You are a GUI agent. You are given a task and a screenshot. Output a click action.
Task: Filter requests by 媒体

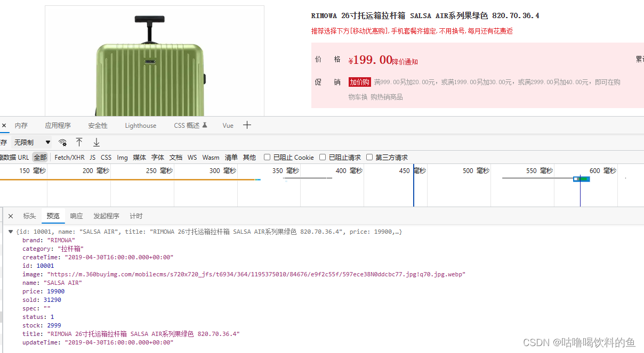[140, 157]
